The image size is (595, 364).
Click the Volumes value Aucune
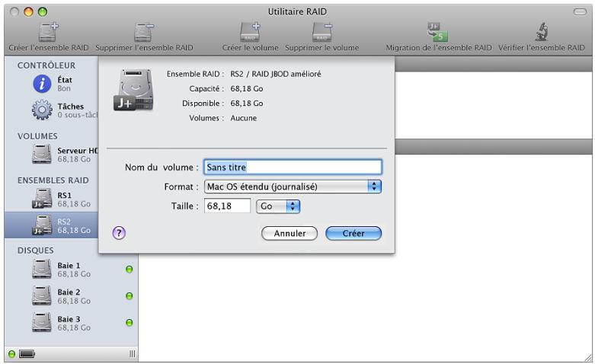tap(244, 118)
